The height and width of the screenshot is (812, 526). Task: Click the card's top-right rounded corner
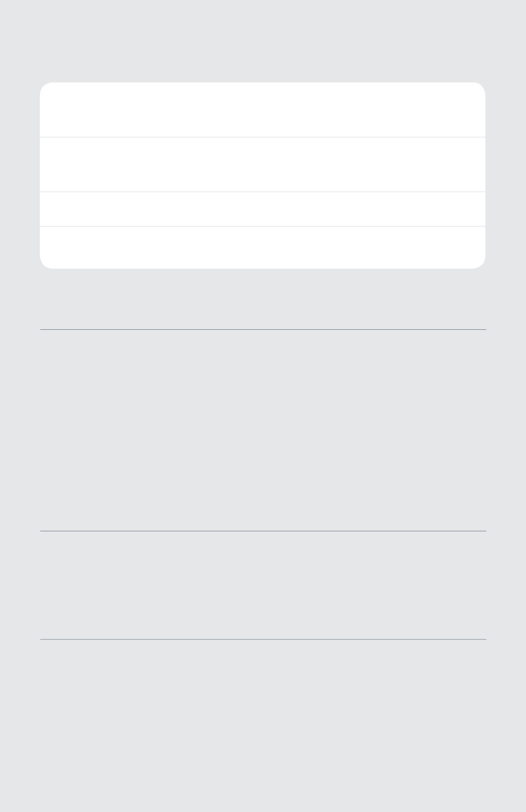[x=480, y=88]
